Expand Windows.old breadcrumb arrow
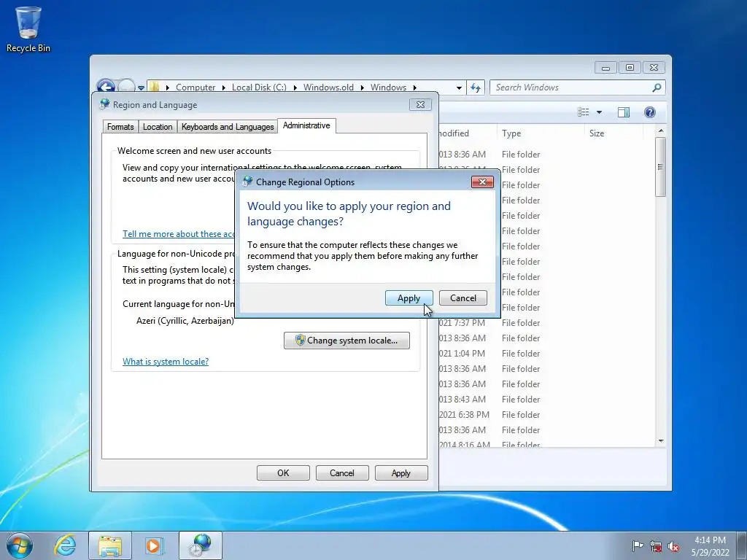 (x=362, y=87)
